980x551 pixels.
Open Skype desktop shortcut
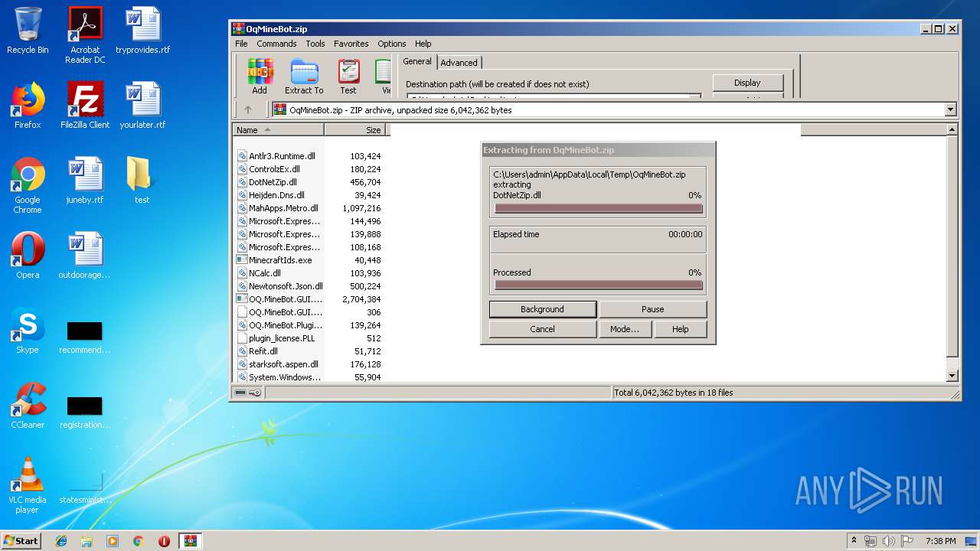pyautogui.click(x=28, y=331)
